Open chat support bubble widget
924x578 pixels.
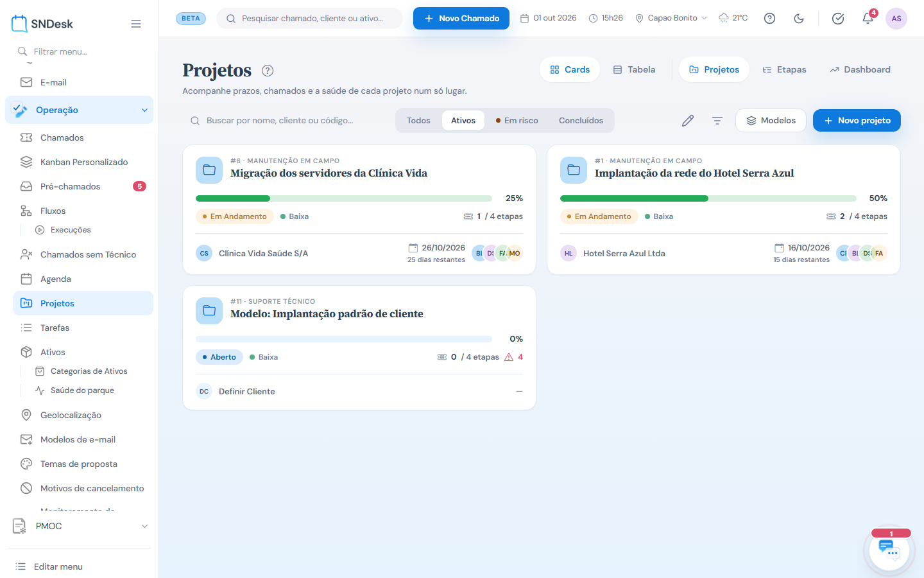889,550
